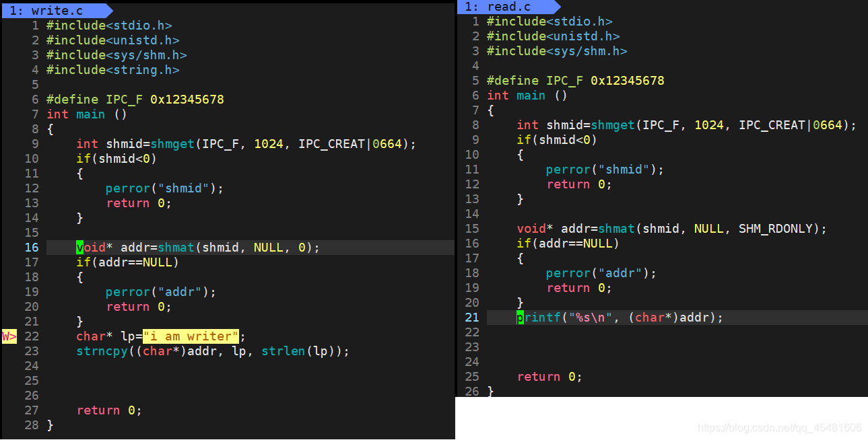
Task: Click line number 5 in write.c gutter
Action: pyautogui.click(x=35, y=85)
